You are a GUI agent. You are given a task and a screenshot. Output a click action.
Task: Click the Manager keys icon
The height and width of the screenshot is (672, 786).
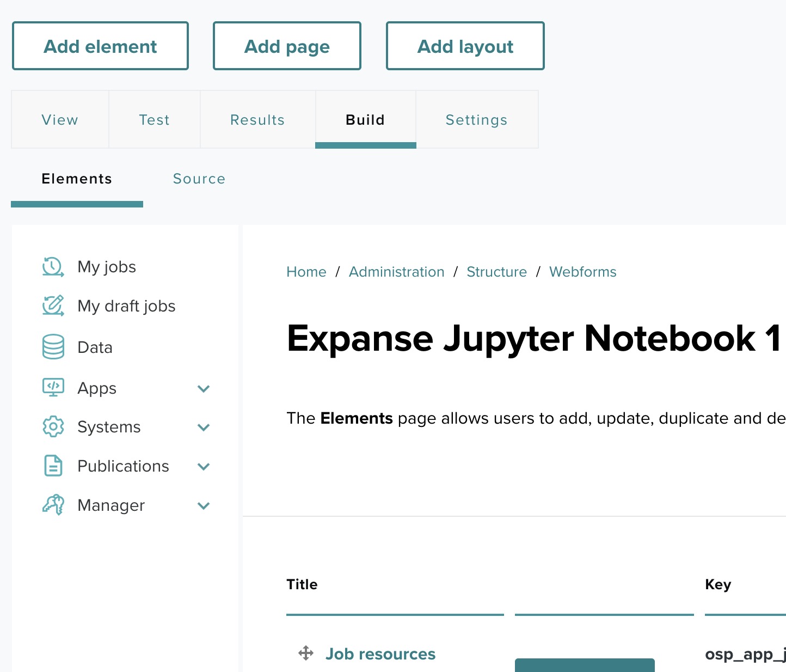tap(53, 505)
